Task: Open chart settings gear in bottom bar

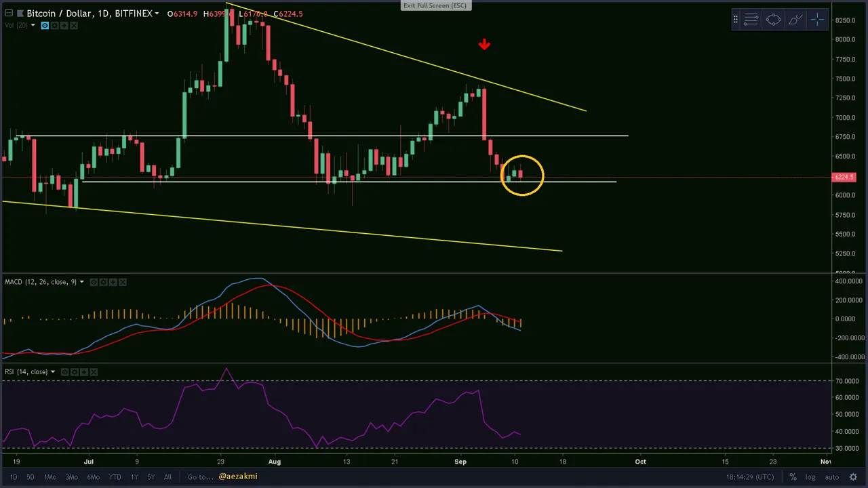Action: tap(854, 477)
